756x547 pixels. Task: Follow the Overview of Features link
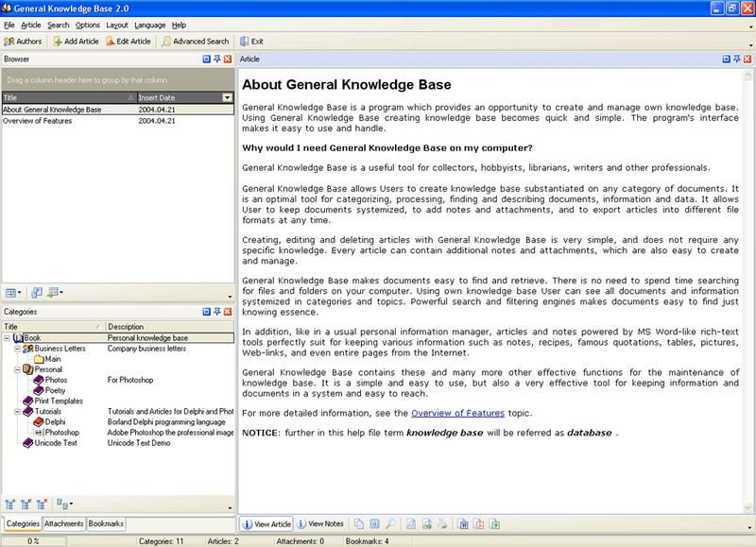(457, 413)
